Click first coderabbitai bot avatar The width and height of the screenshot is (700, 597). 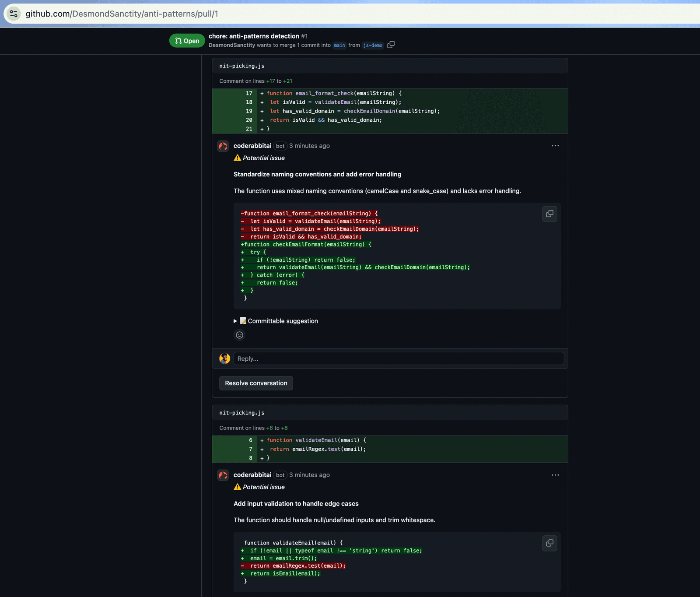click(223, 146)
